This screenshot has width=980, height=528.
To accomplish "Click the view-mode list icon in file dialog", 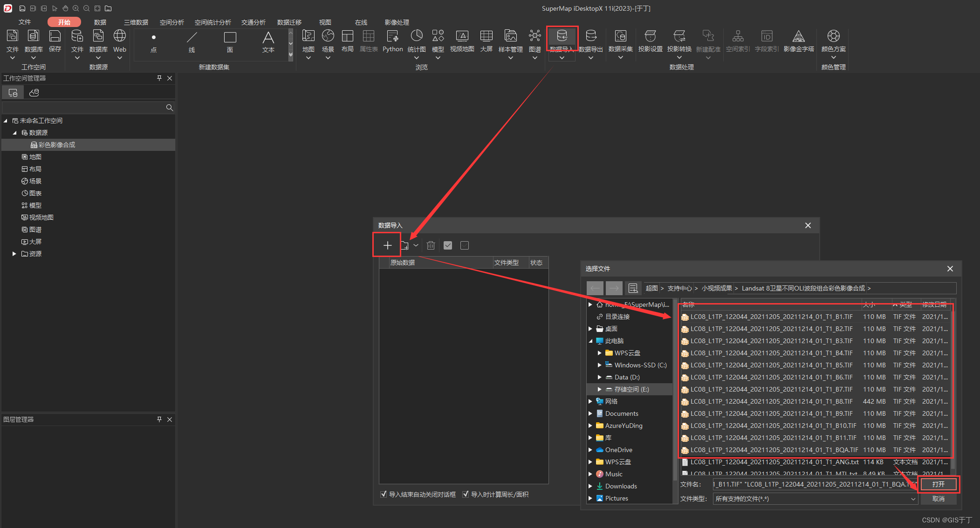I will click(633, 288).
